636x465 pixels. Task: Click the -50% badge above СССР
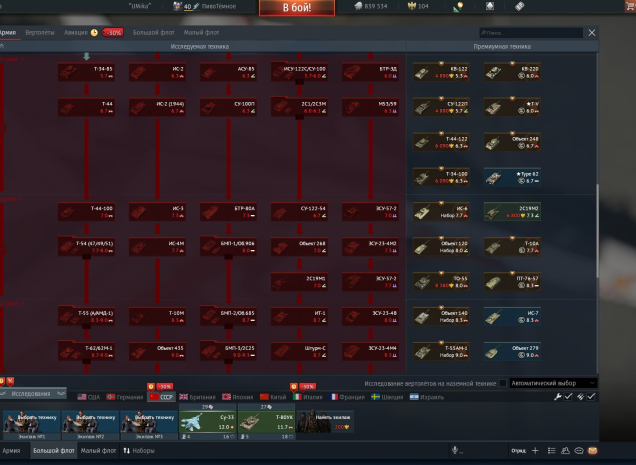164,387
